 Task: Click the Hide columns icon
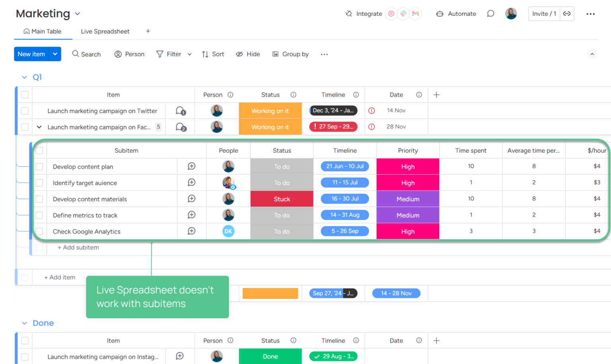(239, 54)
